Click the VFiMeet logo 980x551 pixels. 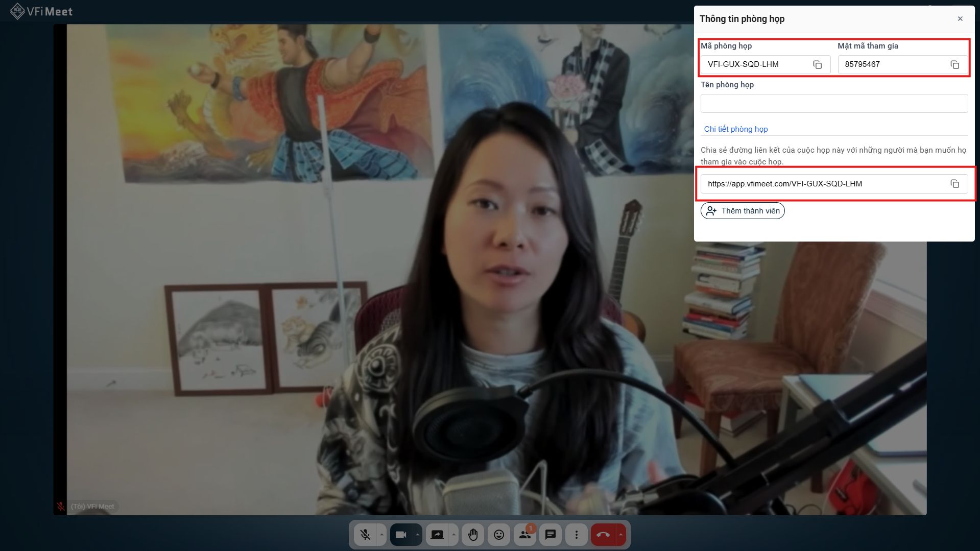pos(42,11)
